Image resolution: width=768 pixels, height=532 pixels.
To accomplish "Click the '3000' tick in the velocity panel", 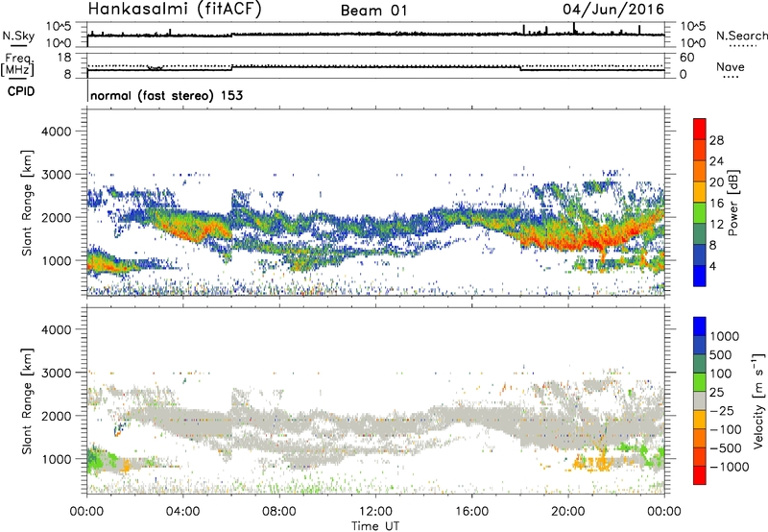I will 56,373.
